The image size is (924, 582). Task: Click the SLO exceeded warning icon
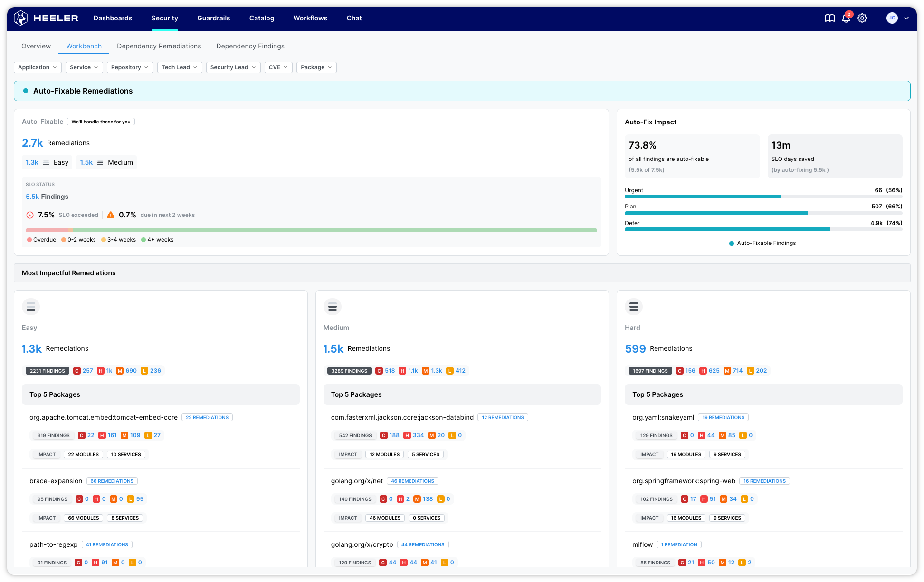tap(30, 215)
